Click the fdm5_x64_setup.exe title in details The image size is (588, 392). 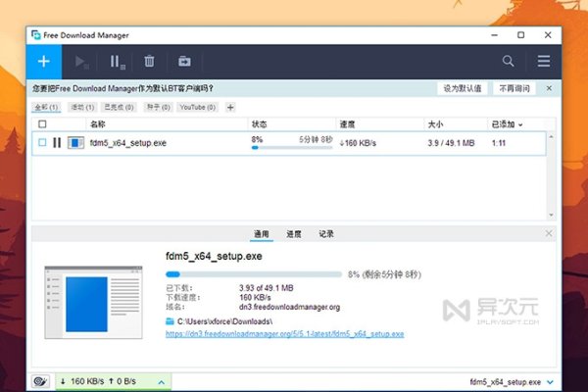(x=214, y=256)
